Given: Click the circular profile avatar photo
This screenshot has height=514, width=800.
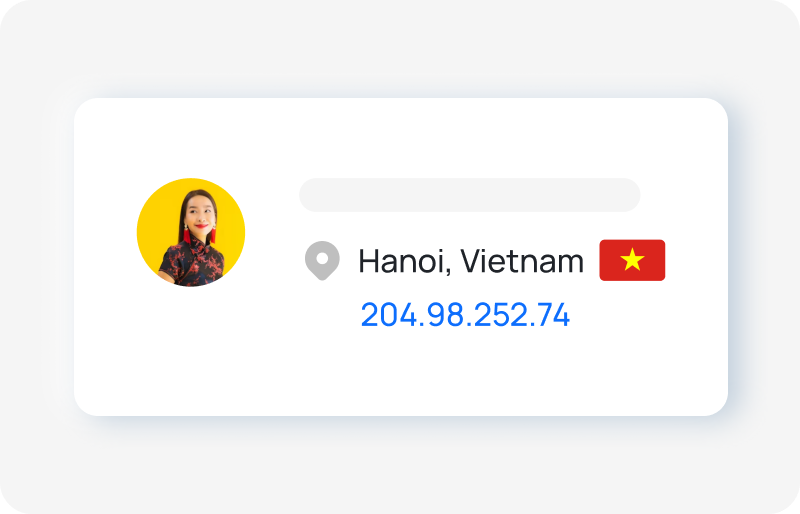Looking at the screenshot, I should tap(191, 232).
